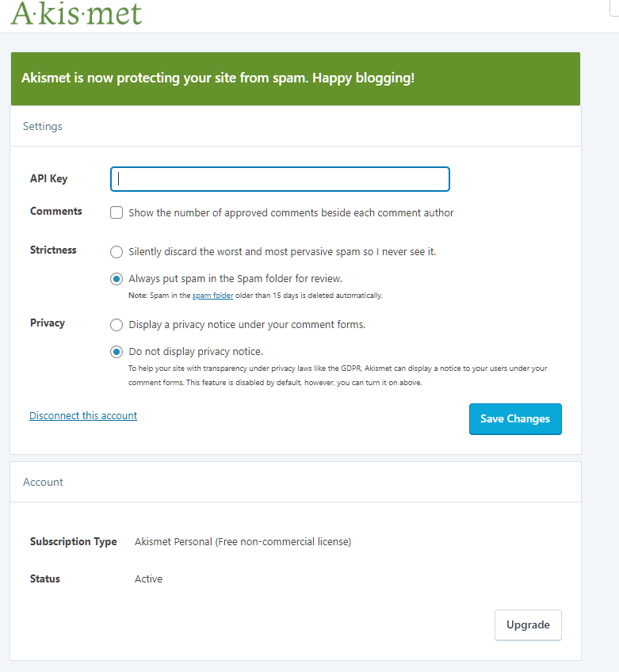Click the Account section header

(x=43, y=482)
